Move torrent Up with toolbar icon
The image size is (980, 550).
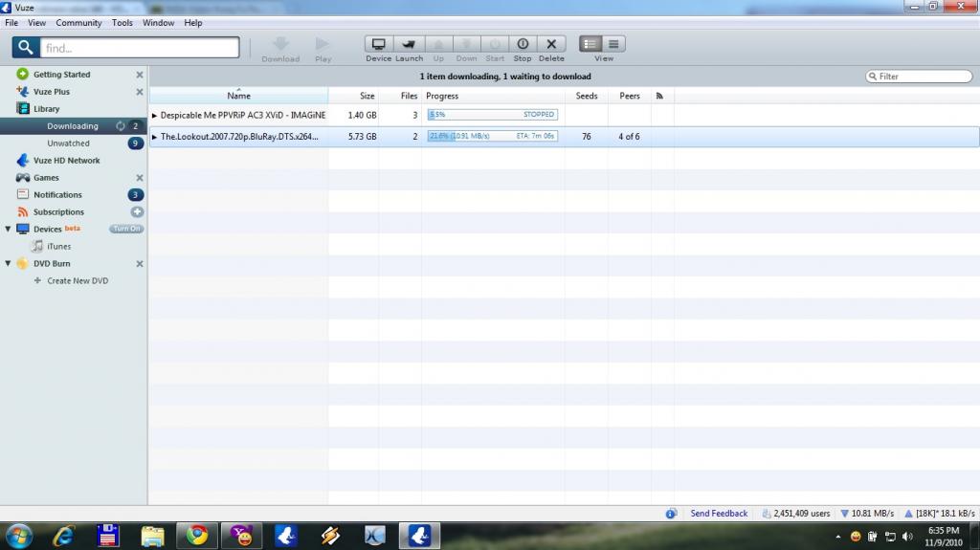click(438, 44)
